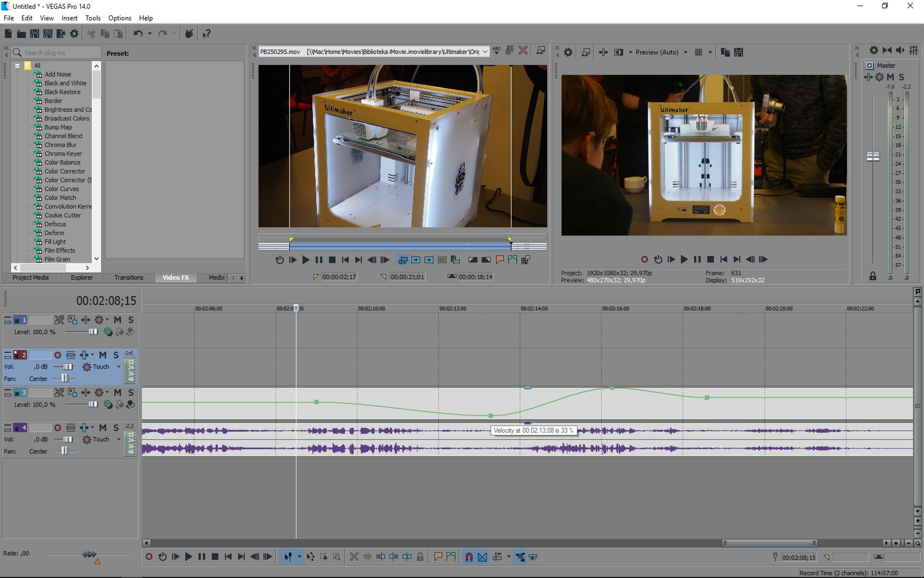Mute audio track 4

[103, 428]
